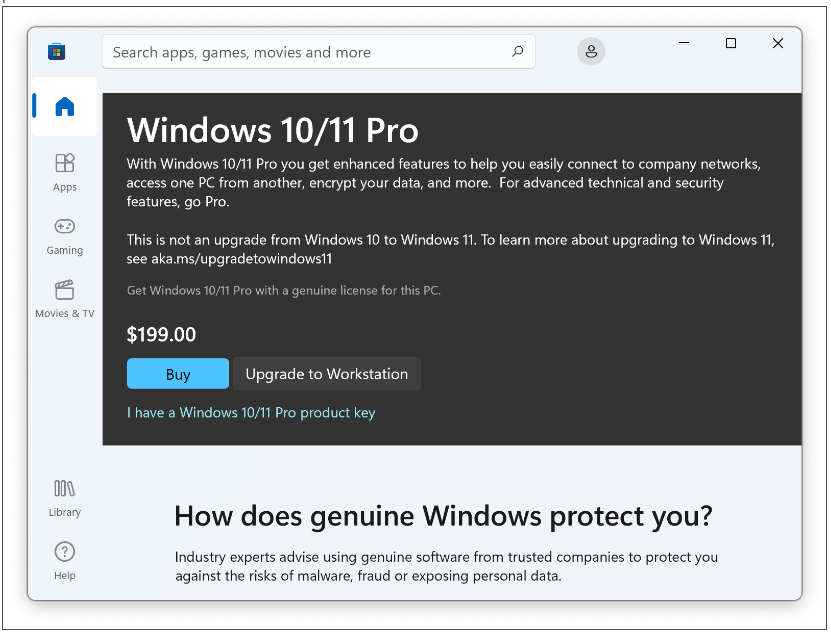Screen dimensions: 831x640
Task: Open the Apps section in sidebar
Action: [x=65, y=171]
